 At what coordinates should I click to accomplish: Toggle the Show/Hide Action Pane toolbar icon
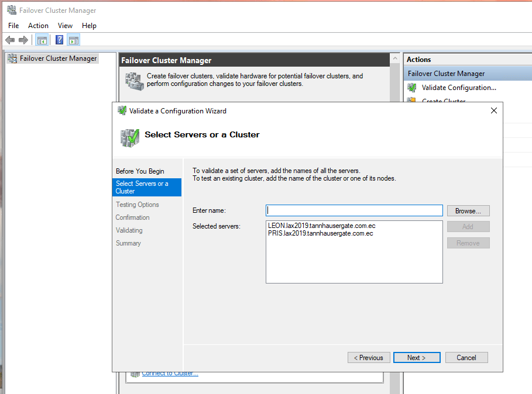73,40
